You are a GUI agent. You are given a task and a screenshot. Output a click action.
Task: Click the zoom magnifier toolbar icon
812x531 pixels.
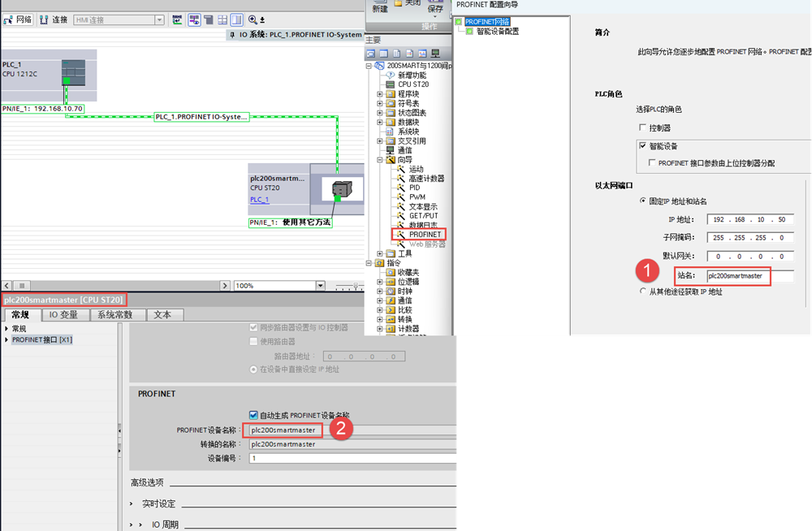pyautogui.click(x=253, y=19)
